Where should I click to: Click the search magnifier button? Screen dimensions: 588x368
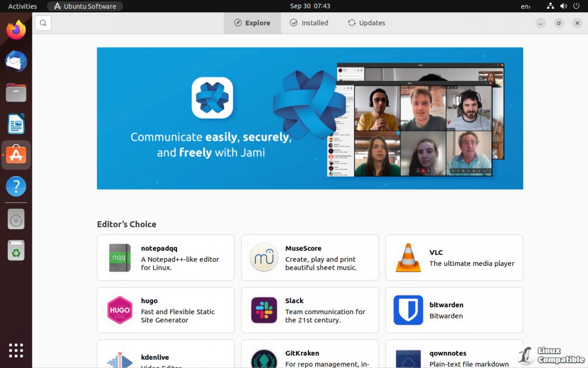click(x=43, y=23)
